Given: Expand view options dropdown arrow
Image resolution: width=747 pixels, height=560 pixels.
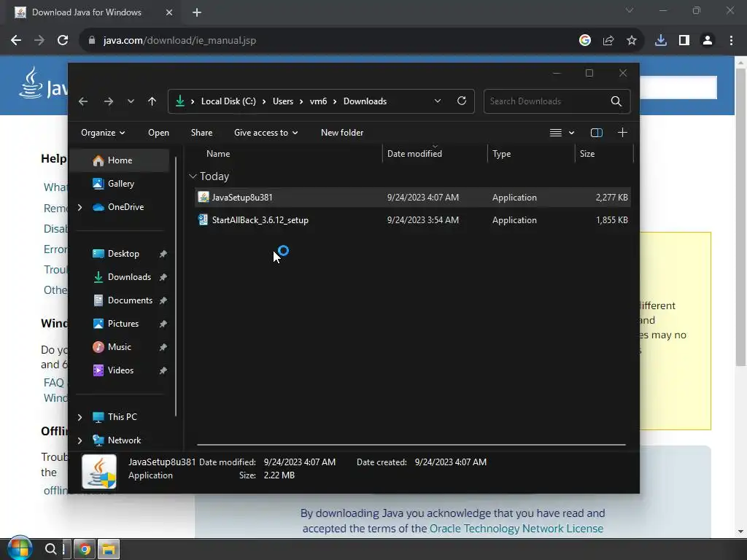Looking at the screenshot, I should coord(571,133).
